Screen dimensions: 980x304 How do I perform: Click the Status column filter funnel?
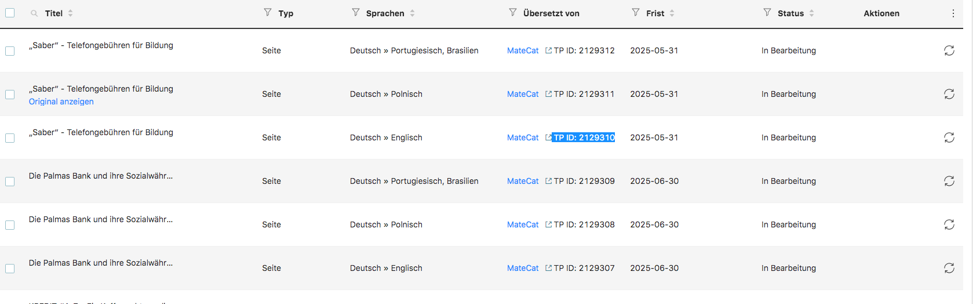(x=767, y=12)
